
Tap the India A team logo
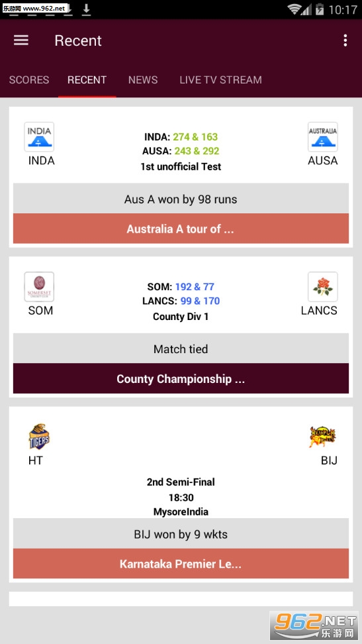click(39, 136)
